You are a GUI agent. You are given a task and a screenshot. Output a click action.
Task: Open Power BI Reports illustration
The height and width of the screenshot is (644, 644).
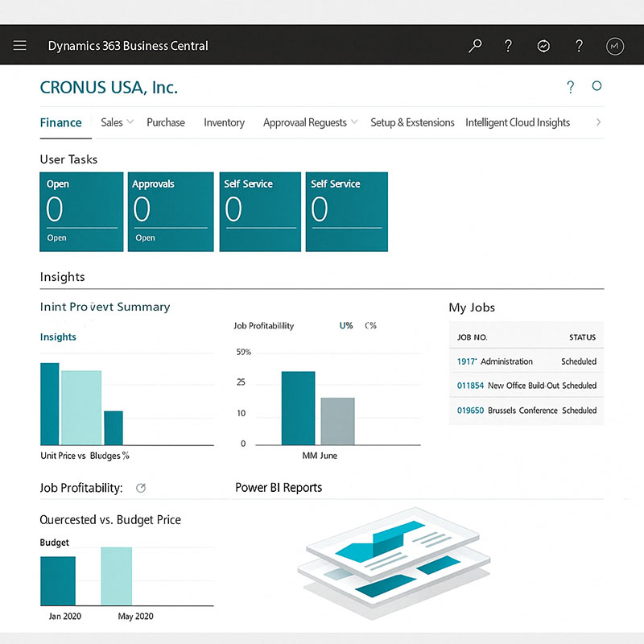[394, 563]
